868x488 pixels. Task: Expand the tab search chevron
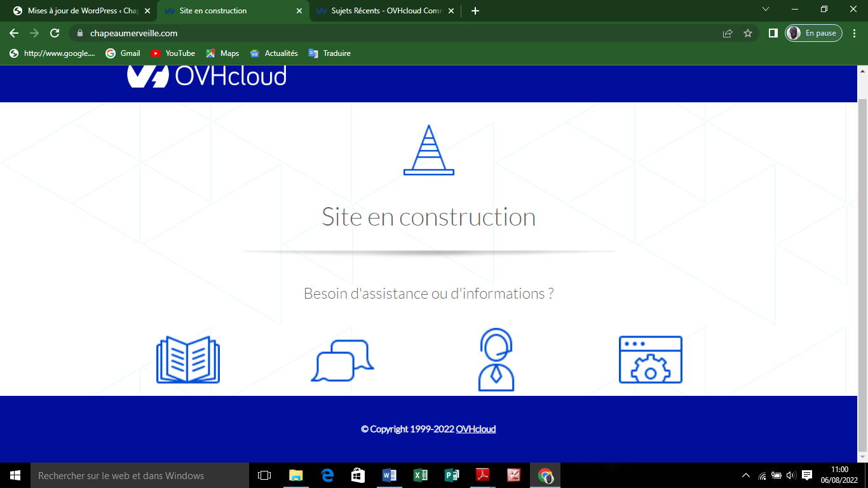766,10
